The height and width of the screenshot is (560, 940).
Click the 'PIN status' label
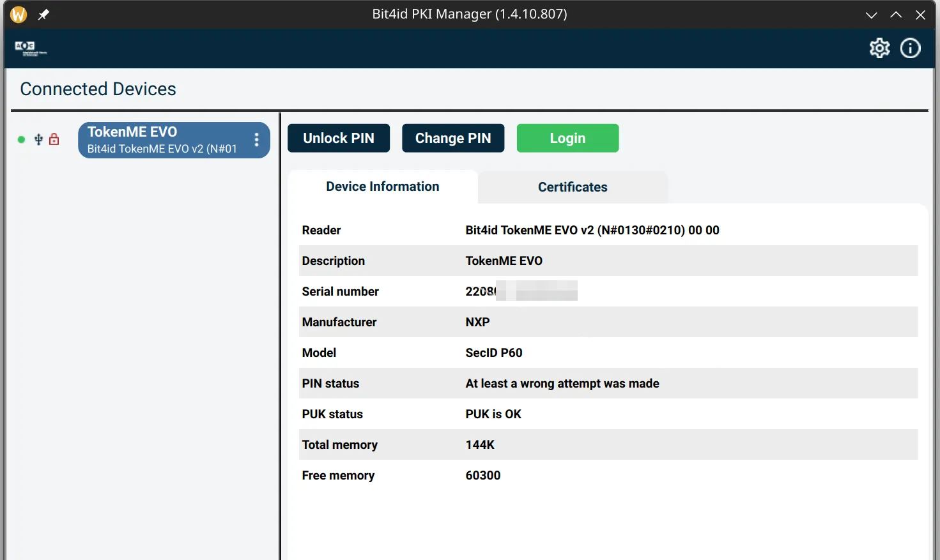[x=330, y=383]
